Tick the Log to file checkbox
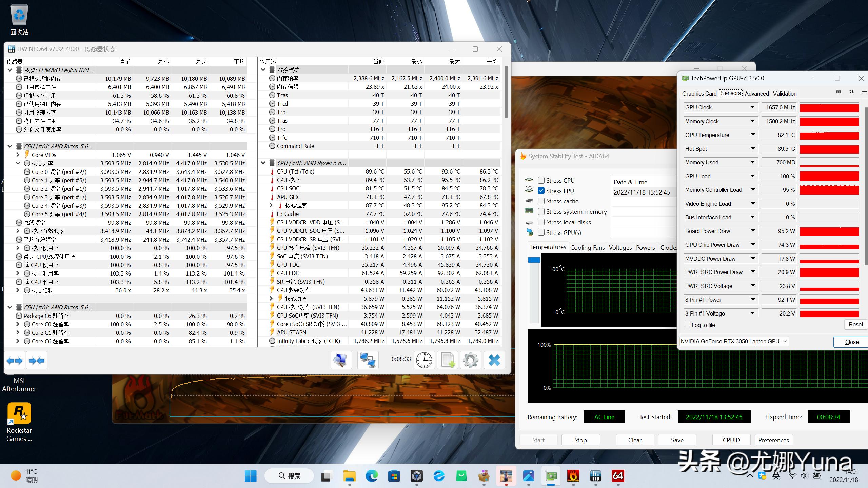 click(x=687, y=325)
